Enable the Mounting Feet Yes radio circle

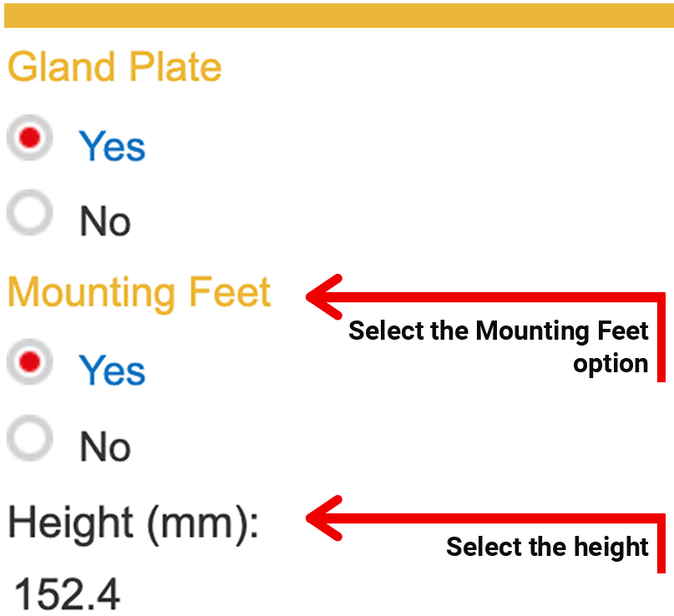(x=29, y=361)
